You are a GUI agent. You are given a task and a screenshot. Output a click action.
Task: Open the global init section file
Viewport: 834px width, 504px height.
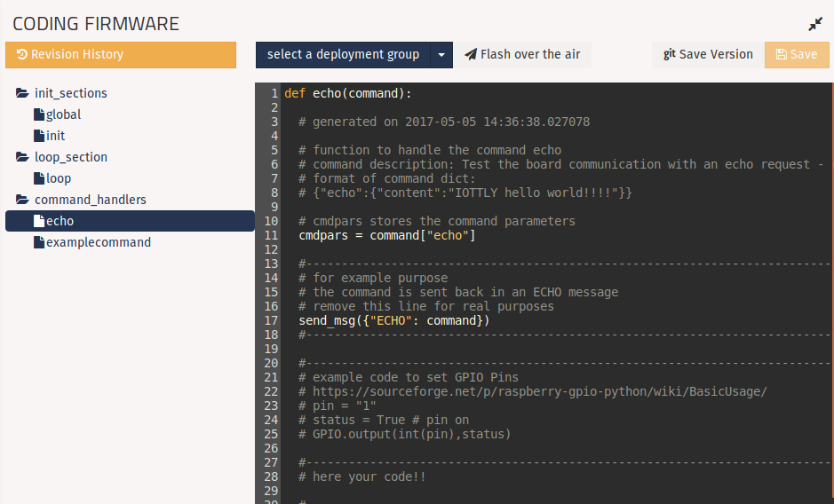[x=63, y=114]
